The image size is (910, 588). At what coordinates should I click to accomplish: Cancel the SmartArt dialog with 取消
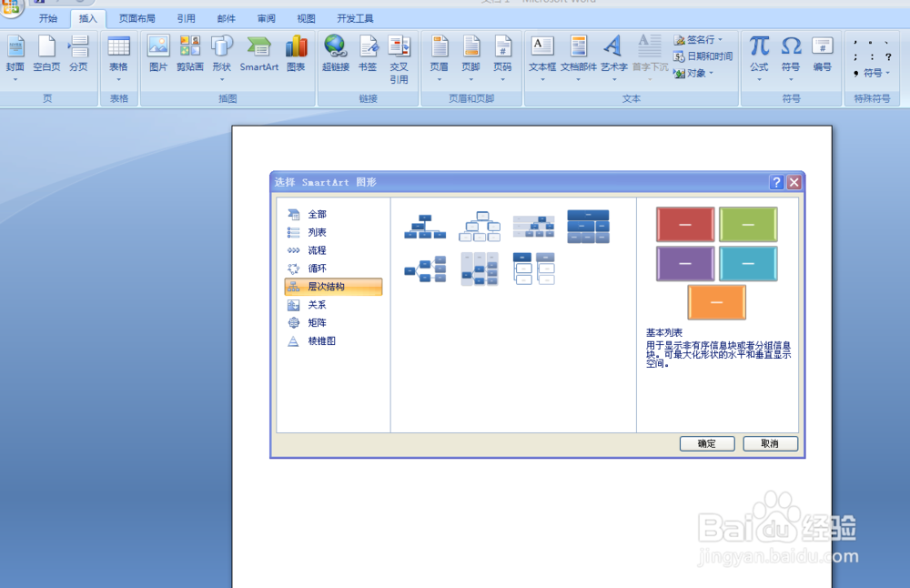770,443
